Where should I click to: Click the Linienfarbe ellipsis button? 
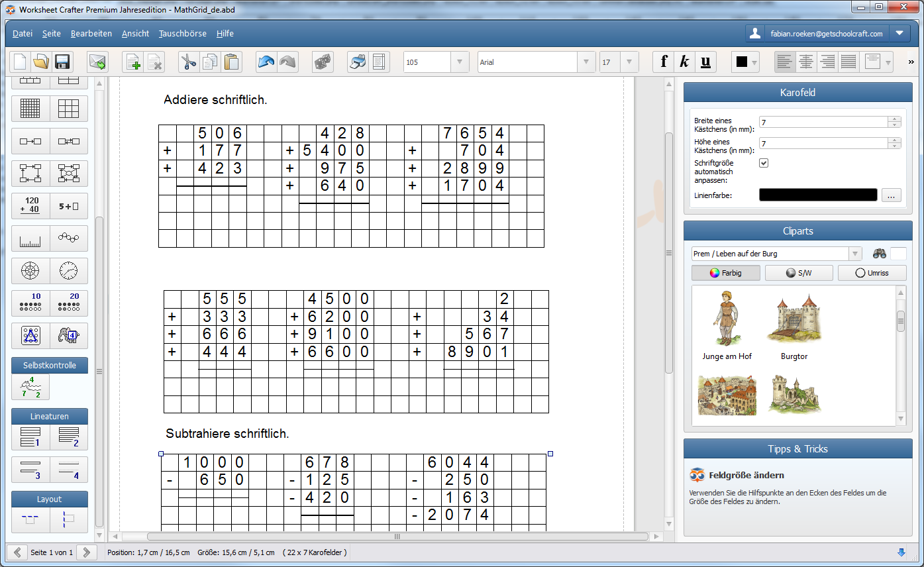[891, 195]
